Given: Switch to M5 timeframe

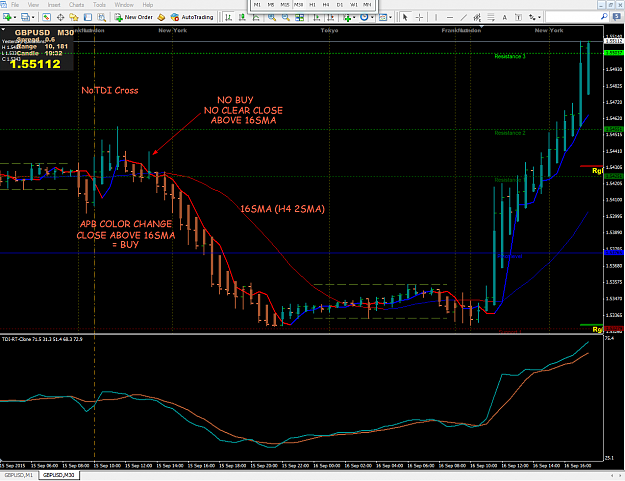Looking at the screenshot, I should click(271, 5).
